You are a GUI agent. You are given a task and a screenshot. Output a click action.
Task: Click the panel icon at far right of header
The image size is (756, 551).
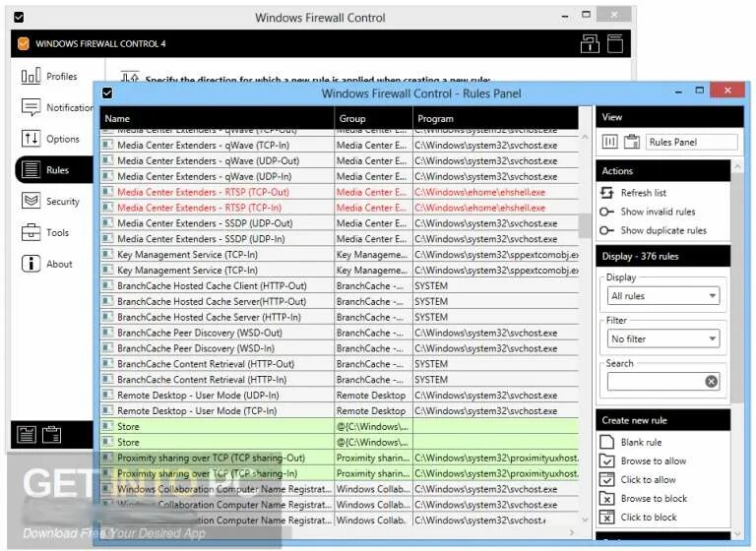click(x=614, y=44)
